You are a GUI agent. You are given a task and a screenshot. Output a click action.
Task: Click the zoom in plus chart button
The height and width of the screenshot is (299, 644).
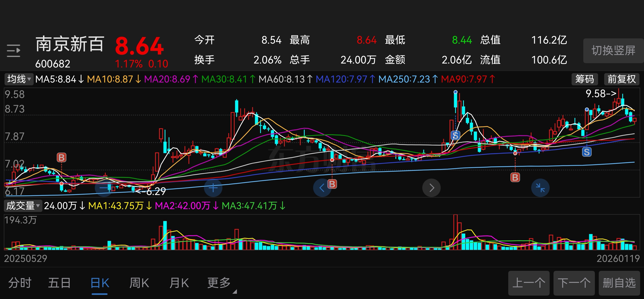213,188
